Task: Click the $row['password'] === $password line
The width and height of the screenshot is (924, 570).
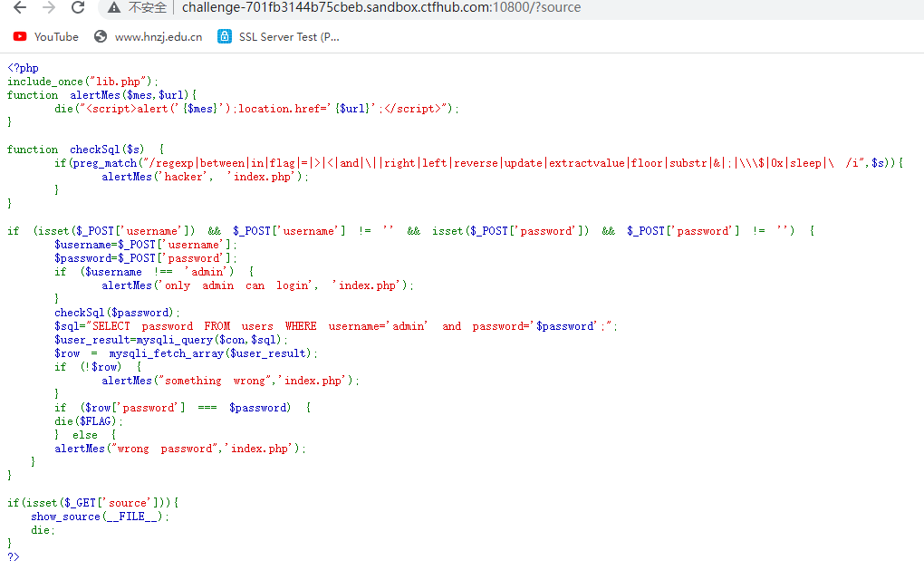Action: (x=183, y=407)
